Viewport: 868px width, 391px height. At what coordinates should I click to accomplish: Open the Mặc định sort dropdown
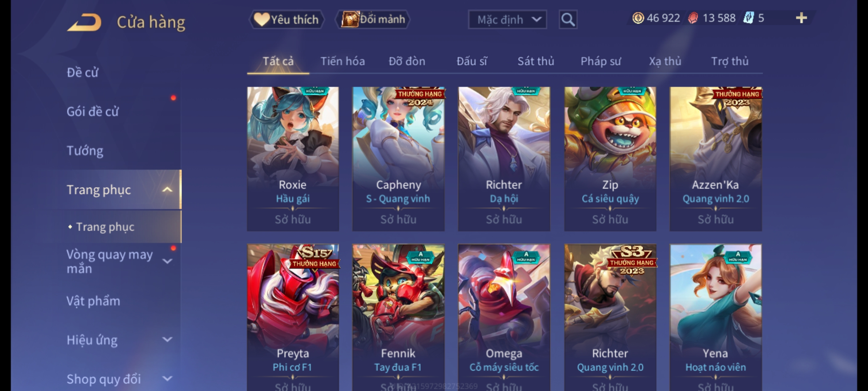coord(507,20)
